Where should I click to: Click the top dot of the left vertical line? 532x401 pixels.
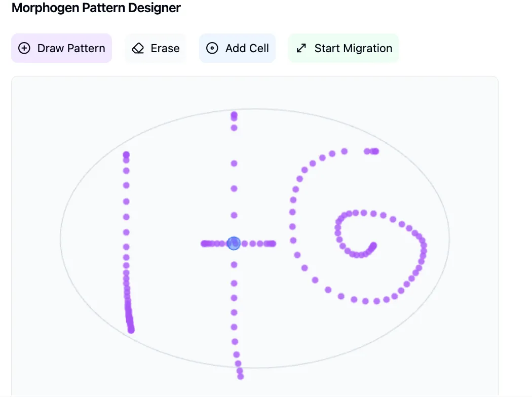click(x=126, y=155)
